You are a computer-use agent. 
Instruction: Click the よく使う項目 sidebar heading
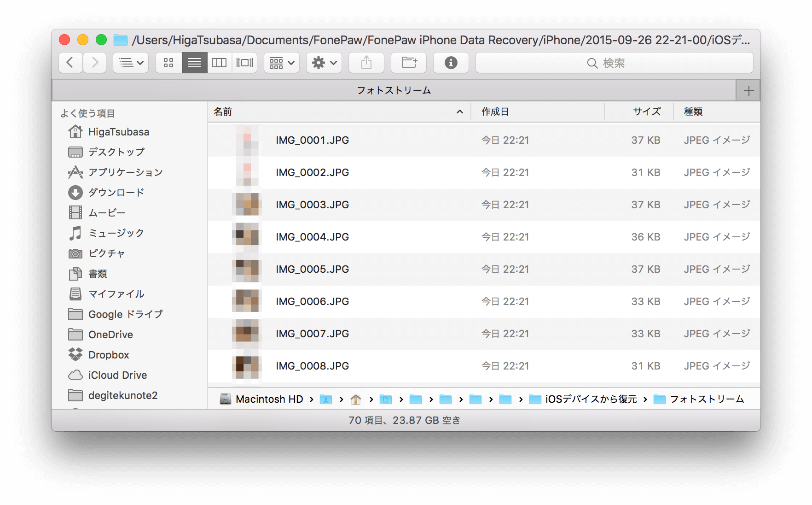[87, 113]
